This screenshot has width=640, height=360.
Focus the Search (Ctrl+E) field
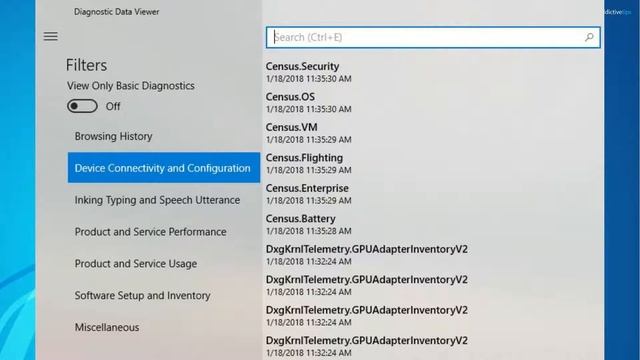[433, 38]
